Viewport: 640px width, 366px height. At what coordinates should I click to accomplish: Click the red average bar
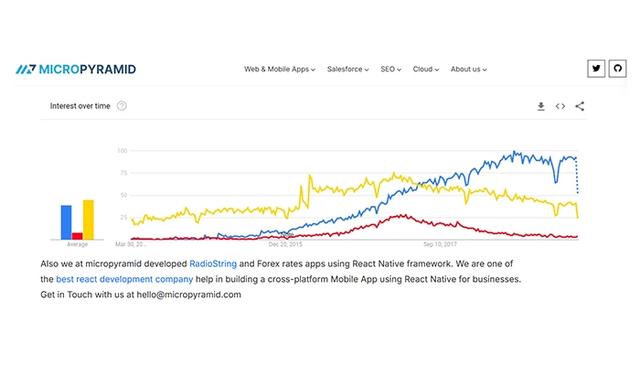click(77, 236)
